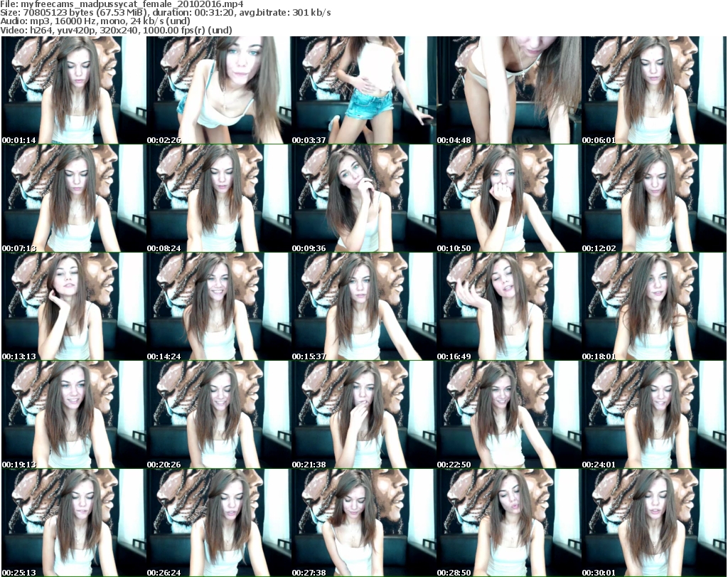This screenshot has height=577, width=728.
Task: Open the thumbnail stamped 00:21:38
Action: pos(363,415)
